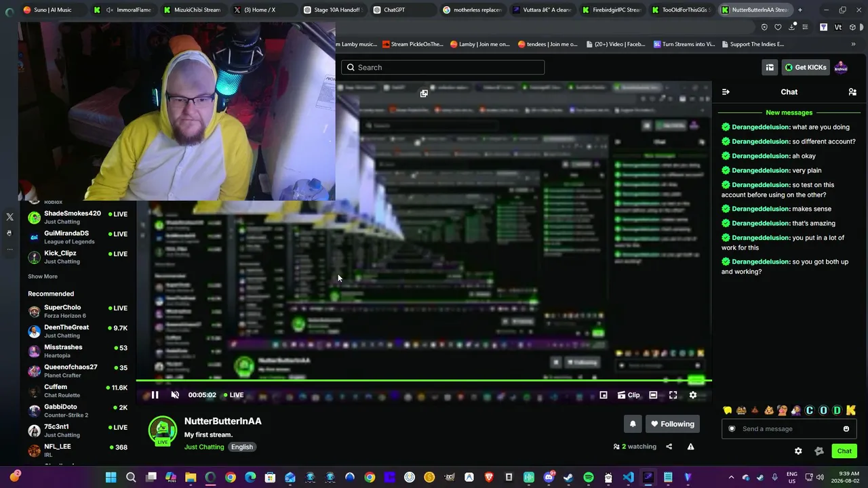The width and height of the screenshot is (868, 488).
Task: Toggle notifications bell for NutterButterInAA
Action: (x=633, y=424)
